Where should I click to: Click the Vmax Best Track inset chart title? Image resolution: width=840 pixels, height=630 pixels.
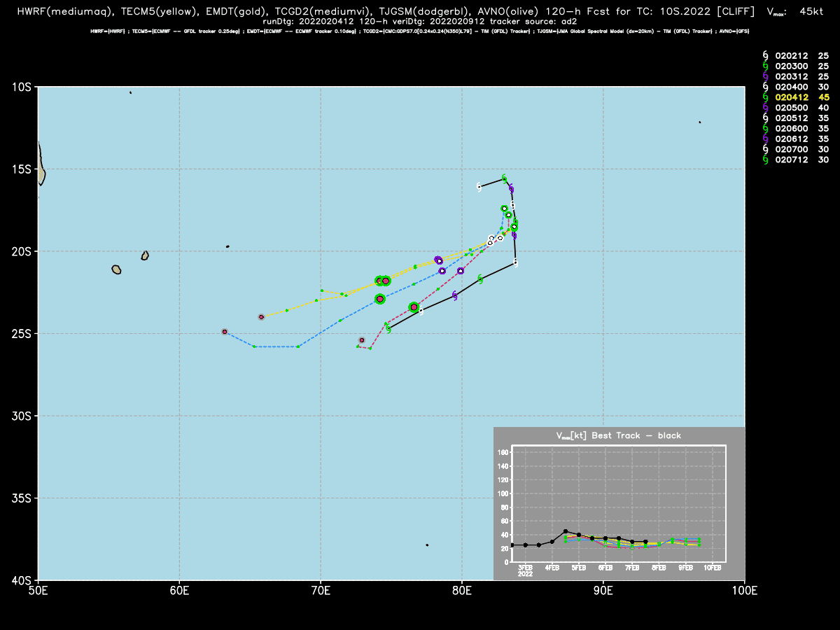click(619, 435)
